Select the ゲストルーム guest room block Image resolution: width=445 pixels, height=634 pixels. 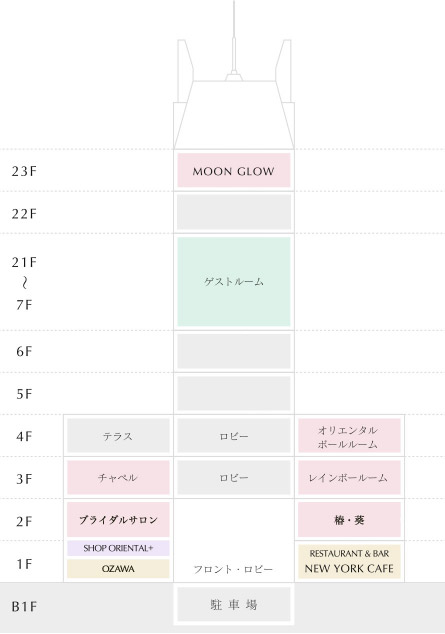[x=234, y=281]
